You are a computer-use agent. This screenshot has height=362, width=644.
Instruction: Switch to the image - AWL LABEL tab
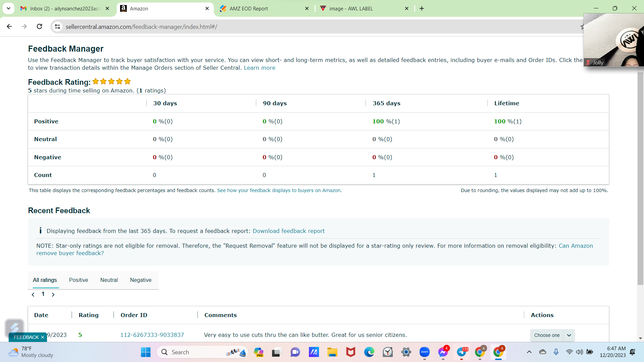click(364, 9)
